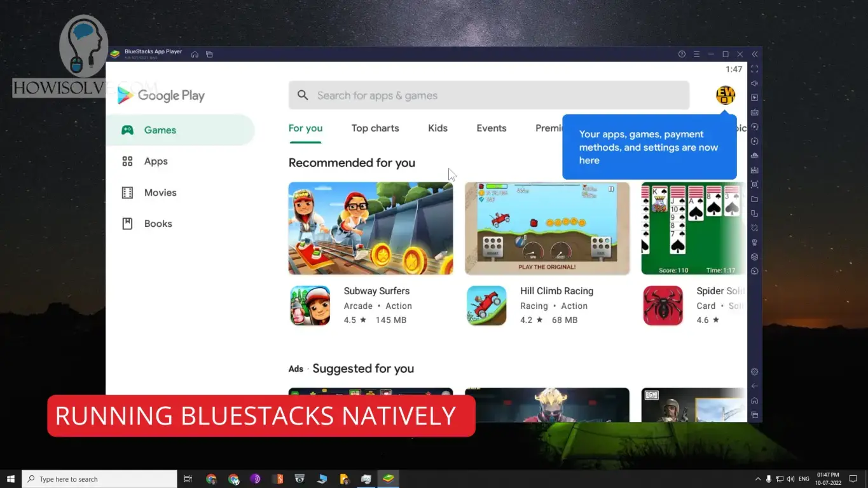Image resolution: width=868 pixels, height=488 pixels.
Task: Click the ENG language indicator in taskbar
Action: (804, 479)
